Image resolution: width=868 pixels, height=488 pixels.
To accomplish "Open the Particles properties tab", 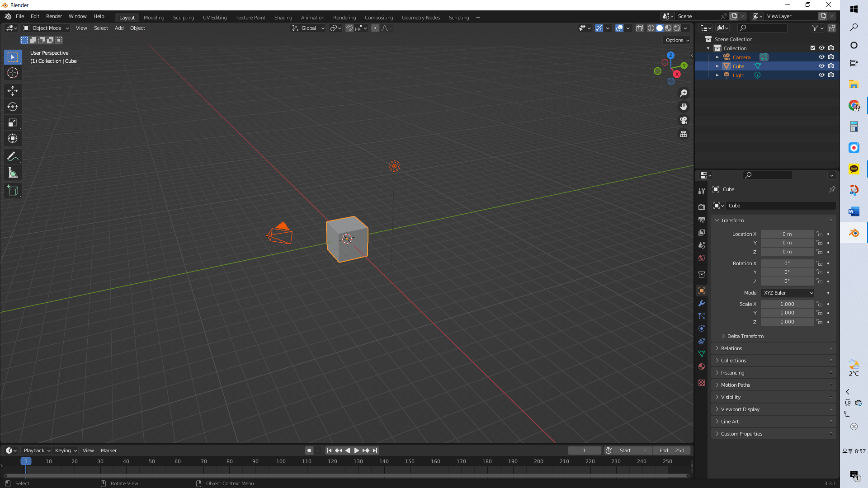I will pyautogui.click(x=702, y=316).
